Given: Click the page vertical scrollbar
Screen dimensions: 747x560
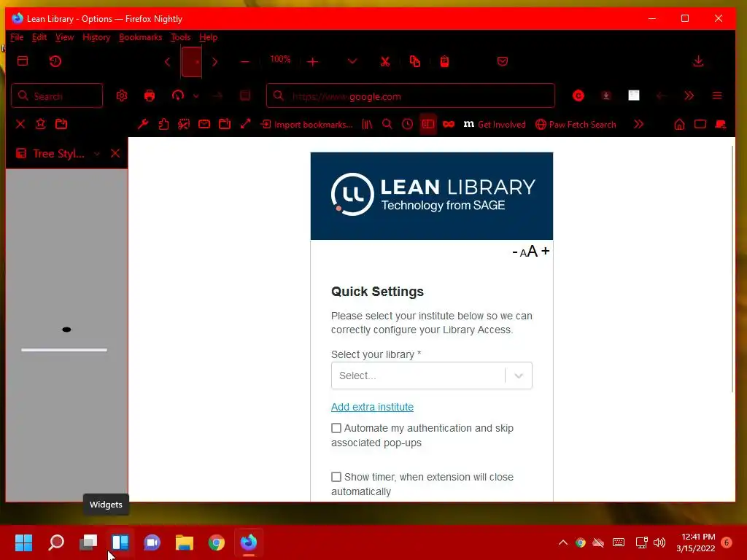Looking at the screenshot, I should point(732,269).
